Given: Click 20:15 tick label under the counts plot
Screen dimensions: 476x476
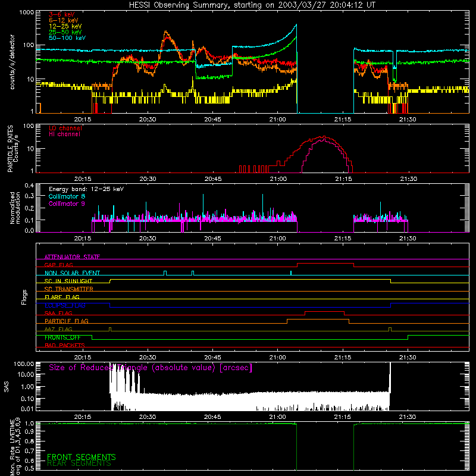Looking at the screenshot, I should point(83,120).
